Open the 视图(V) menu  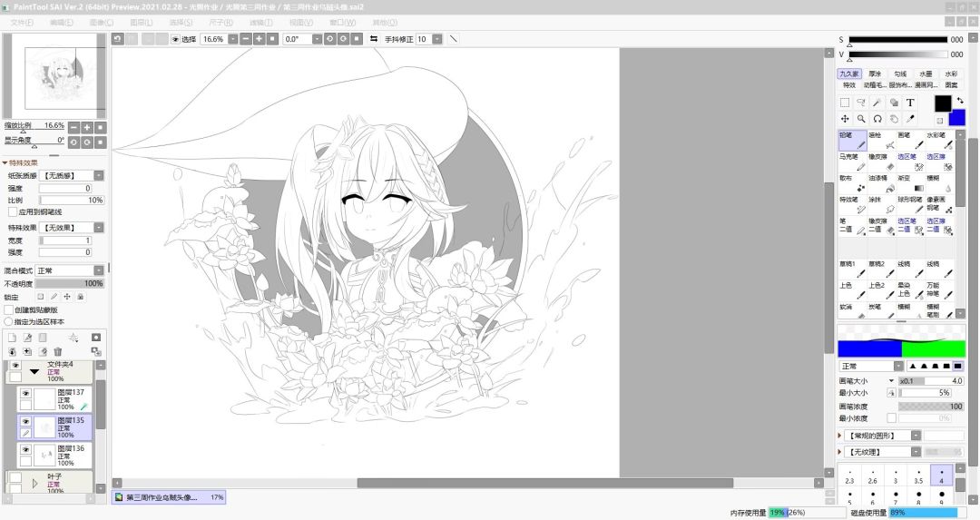tap(300, 22)
